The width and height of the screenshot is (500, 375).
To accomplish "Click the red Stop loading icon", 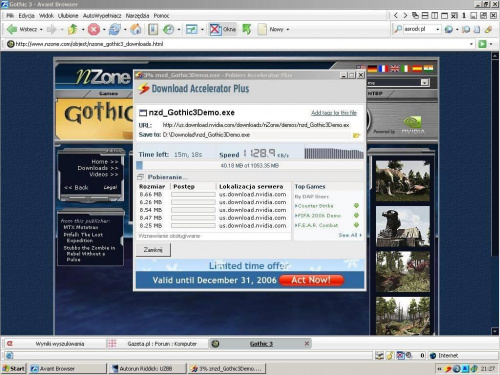I will (x=94, y=30).
